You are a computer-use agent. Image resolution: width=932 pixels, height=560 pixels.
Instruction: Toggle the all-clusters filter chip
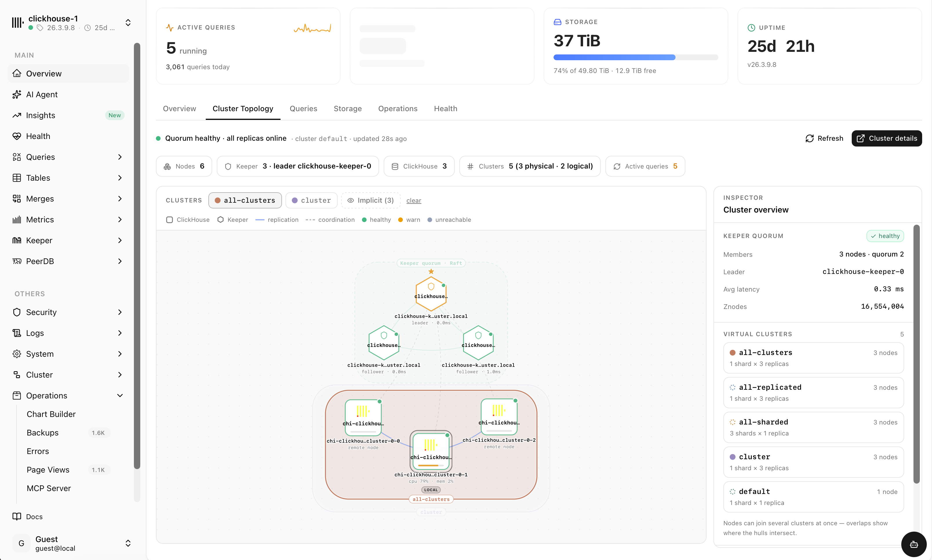tap(245, 200)
